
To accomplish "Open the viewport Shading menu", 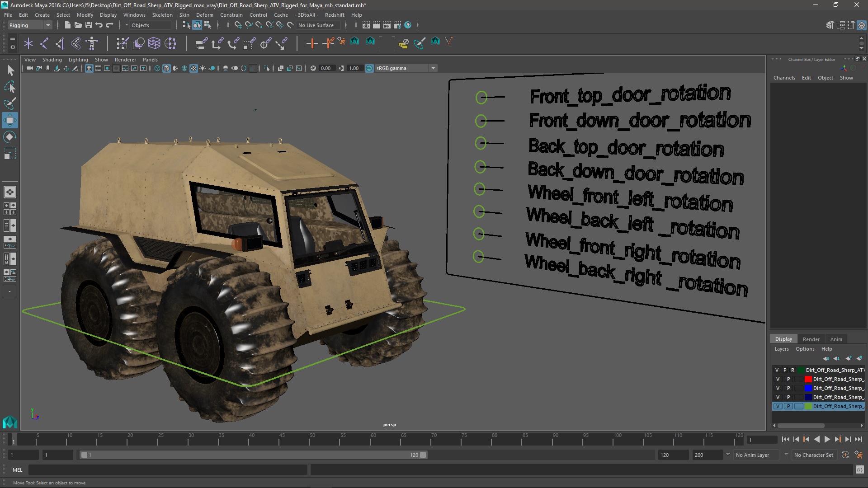I will [52, 60].
